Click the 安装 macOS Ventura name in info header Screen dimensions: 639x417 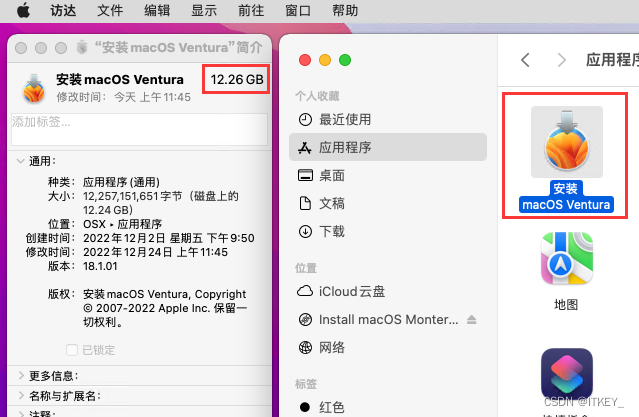pyautogui.click(x=120, y=79)
